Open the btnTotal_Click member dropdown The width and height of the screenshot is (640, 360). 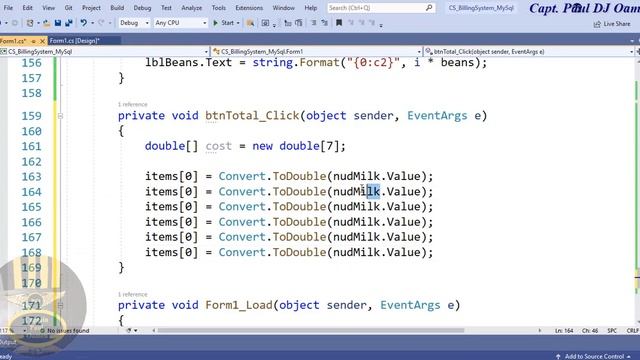[529, 52]
